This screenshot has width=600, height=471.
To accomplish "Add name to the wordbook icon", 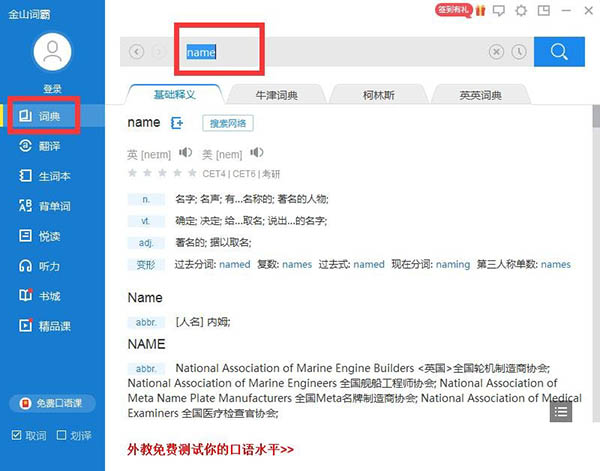I will 177,123.
